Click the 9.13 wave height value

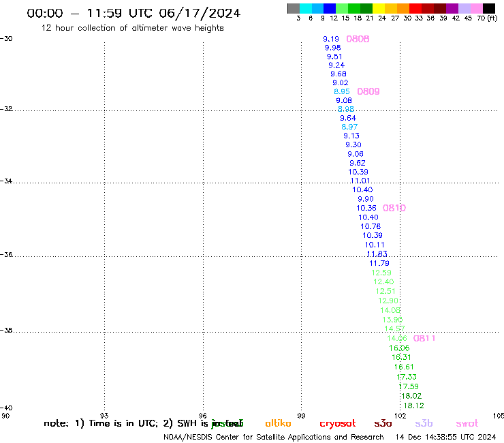pos(351,136)
